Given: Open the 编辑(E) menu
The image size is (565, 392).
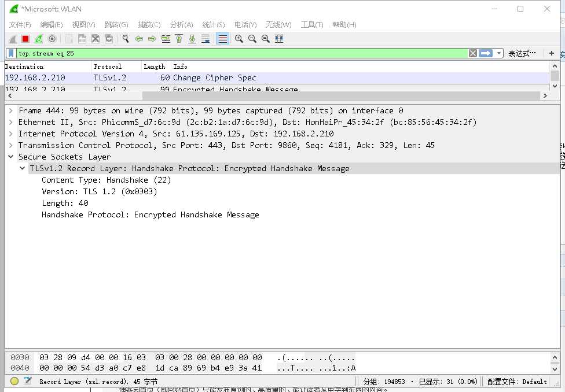Looking at the screenshot, I should point(52,24).
